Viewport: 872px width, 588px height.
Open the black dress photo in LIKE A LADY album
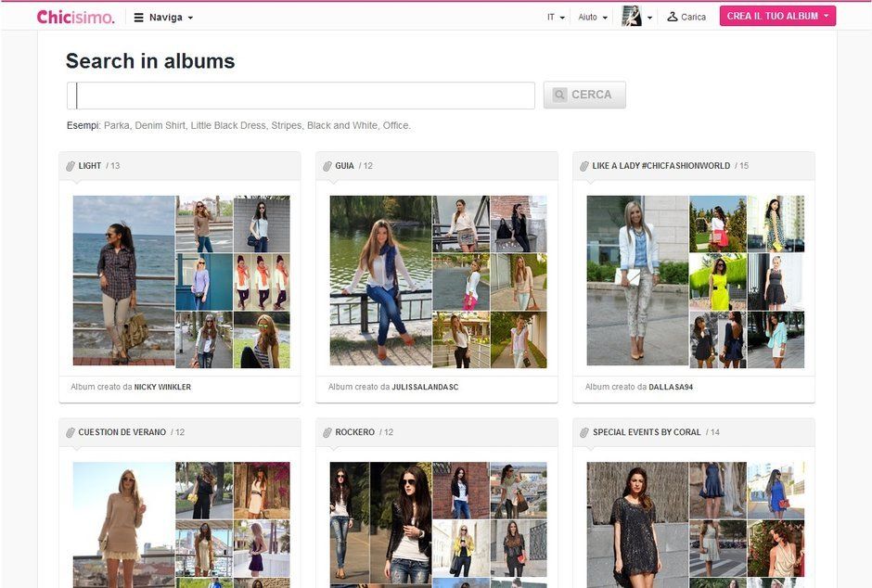776,282
